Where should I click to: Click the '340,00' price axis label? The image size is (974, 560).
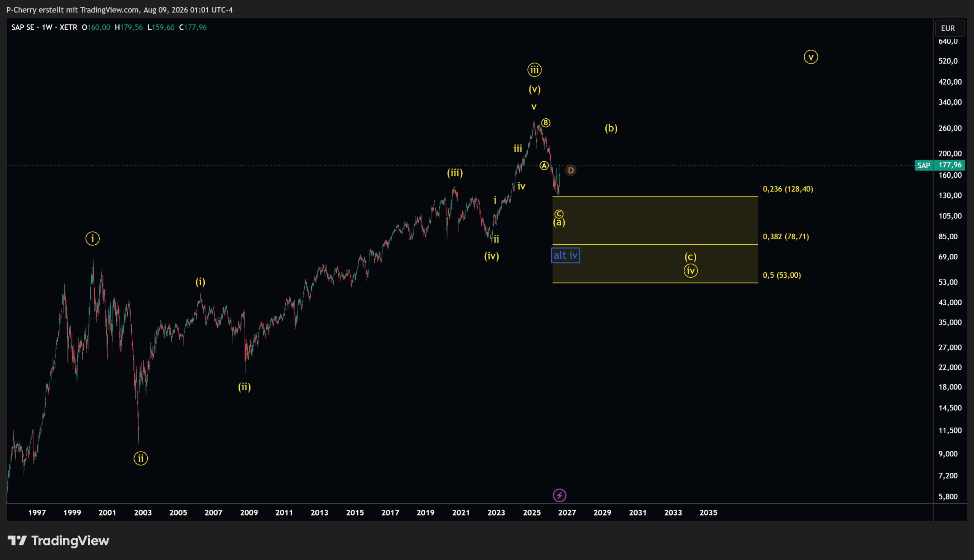pyautogui.click(x=950, y=102)
